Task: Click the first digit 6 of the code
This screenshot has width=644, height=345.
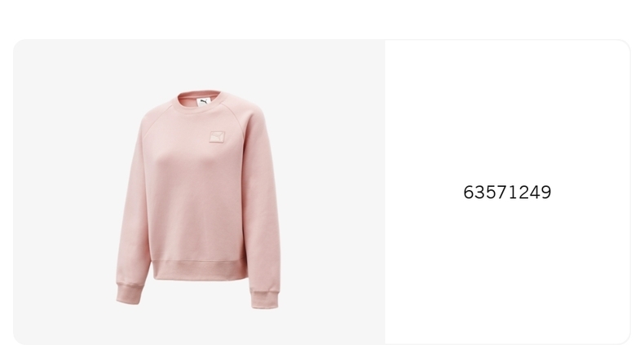Action: click(469, 192)
